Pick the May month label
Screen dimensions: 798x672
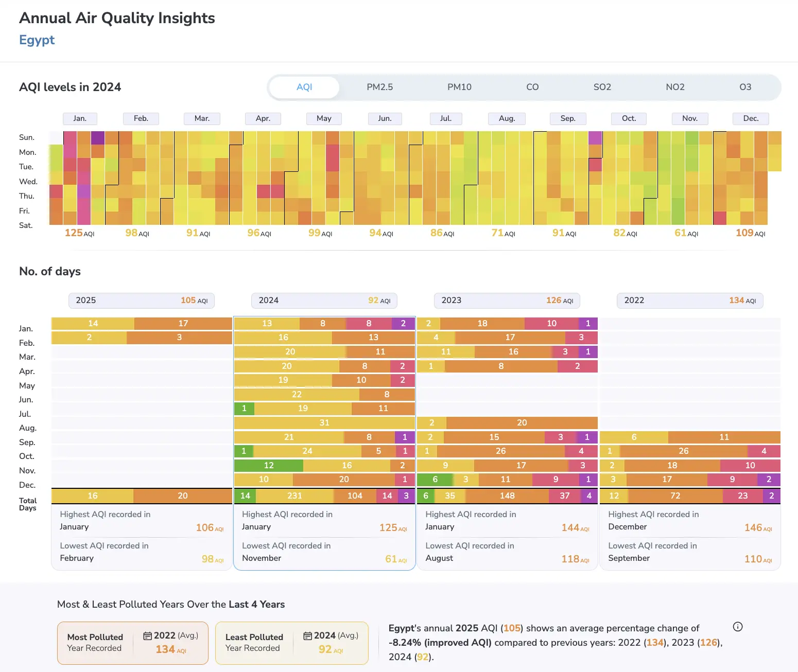point(324,118)
